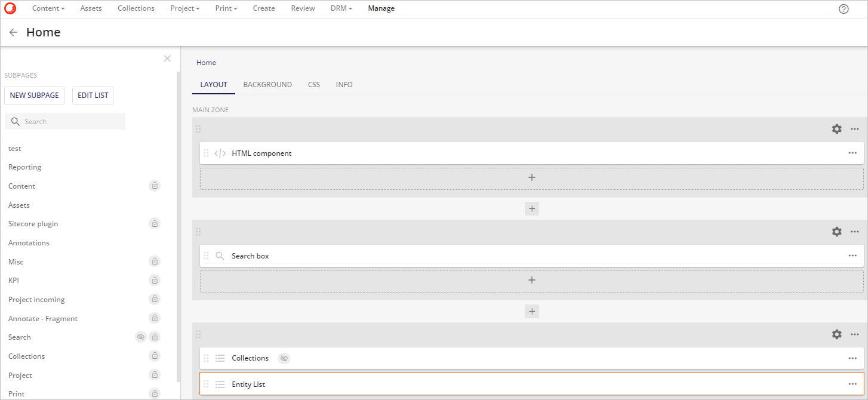Click drag handle of Search box component
This screenshot has width=868, height=400.
[x=206, y=256]
